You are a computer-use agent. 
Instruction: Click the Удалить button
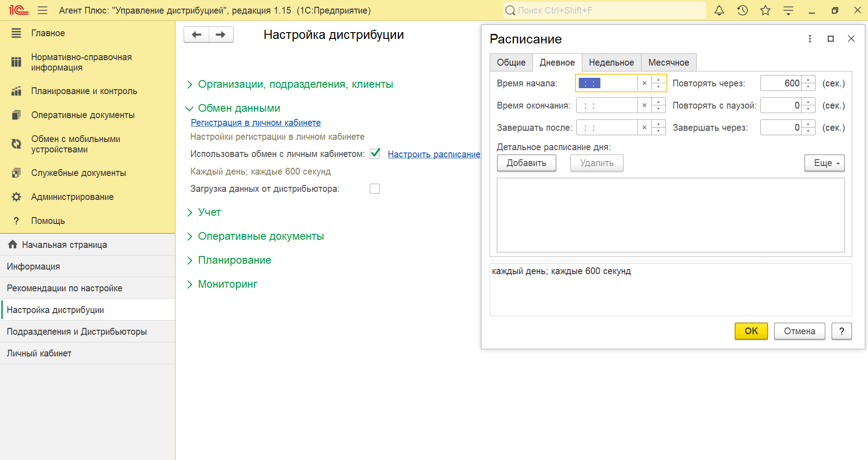(x=597, y=163)
